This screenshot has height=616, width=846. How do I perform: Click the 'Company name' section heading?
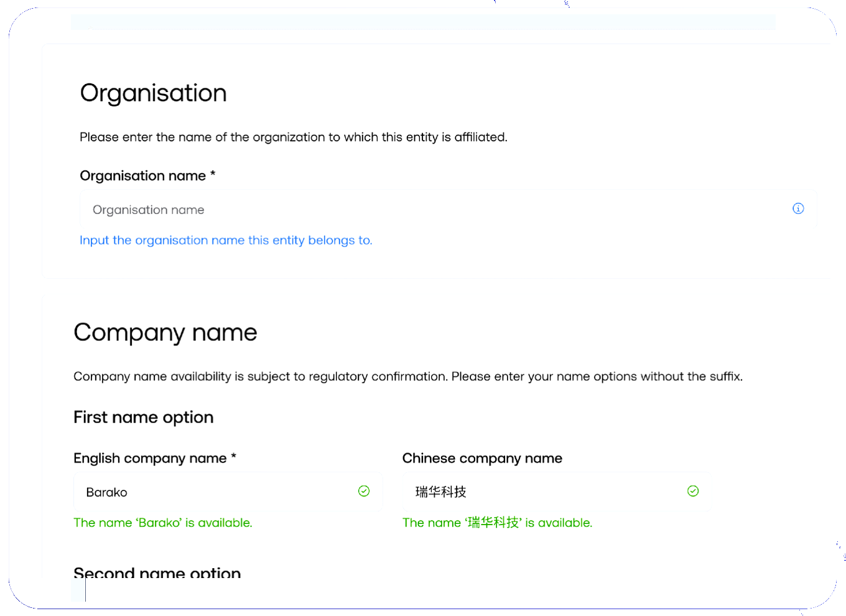pos(165,333)
